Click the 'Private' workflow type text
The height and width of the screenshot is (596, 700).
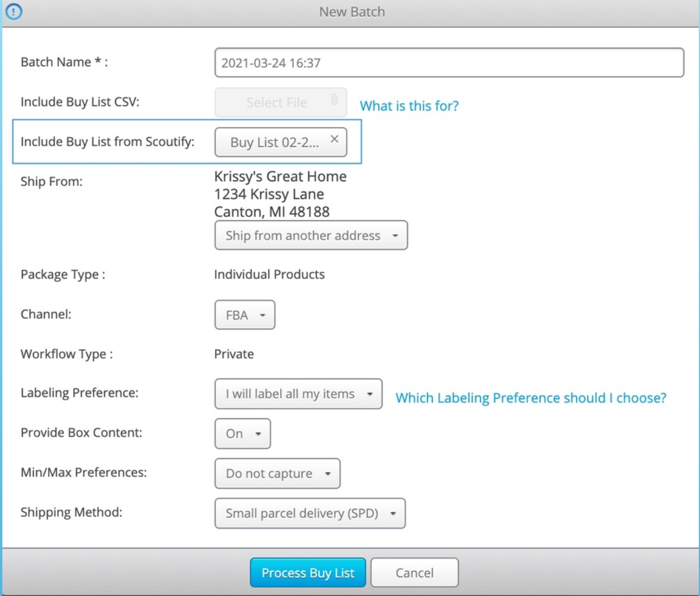[234, 354]
